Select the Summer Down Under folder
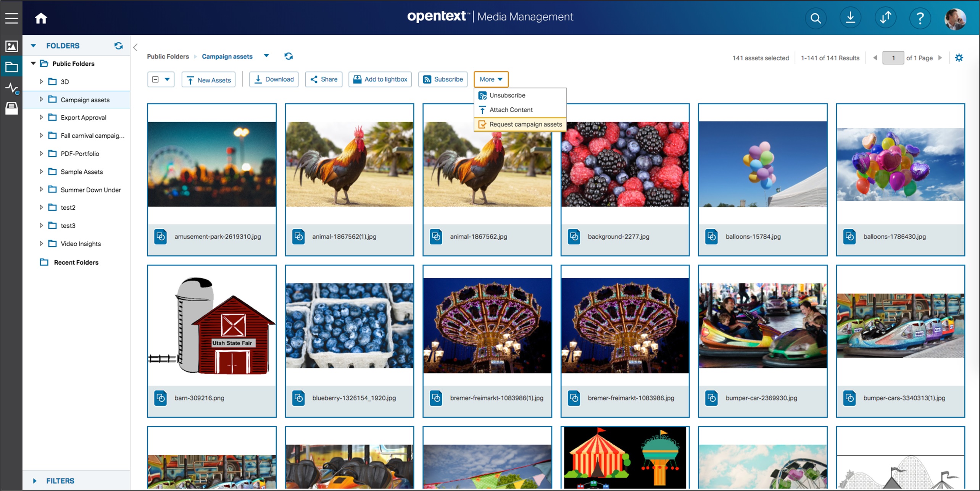Screen dimensions: 980x491 (x=90, y=190)
